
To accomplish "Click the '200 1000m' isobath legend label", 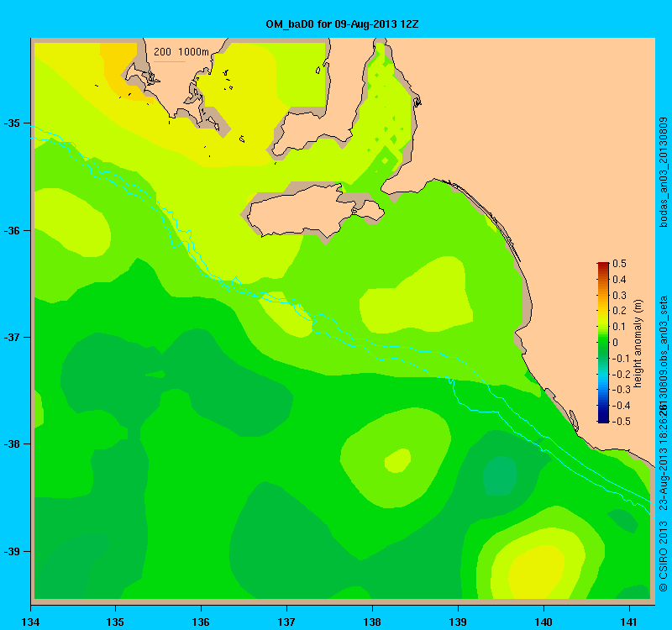I will [181, 52].
